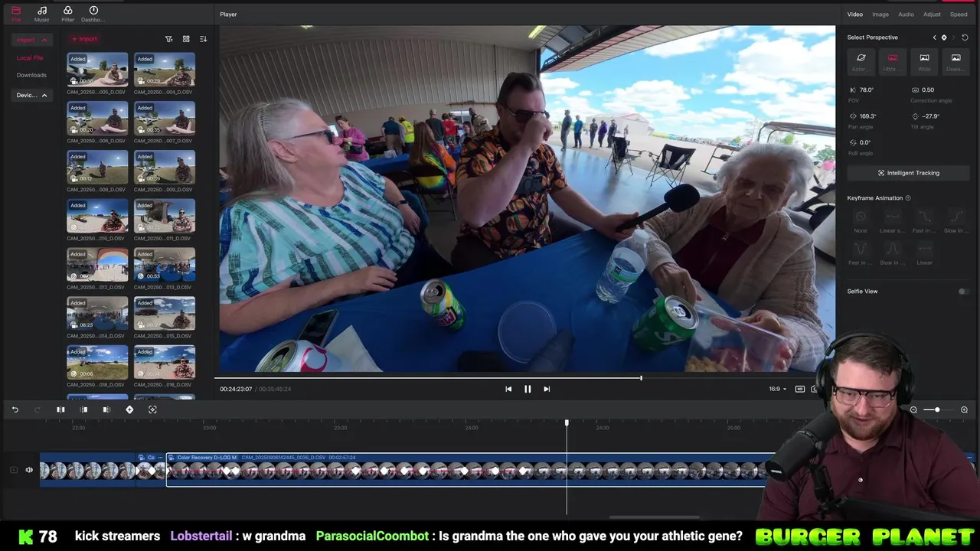Screen dimensions: 980x551
Task: Select clip CAM_20250...007_D.OSV thumbnail
Action: (x=165, y=119)
